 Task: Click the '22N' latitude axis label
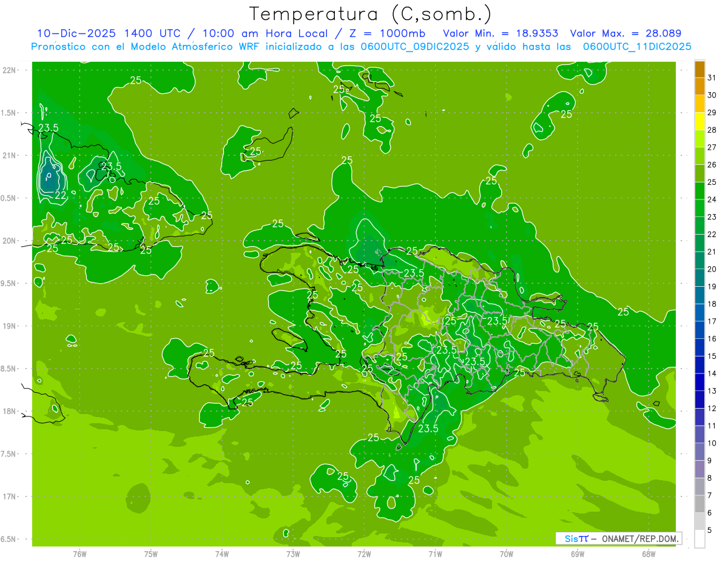pyautogui.click(x=10, y=70)
